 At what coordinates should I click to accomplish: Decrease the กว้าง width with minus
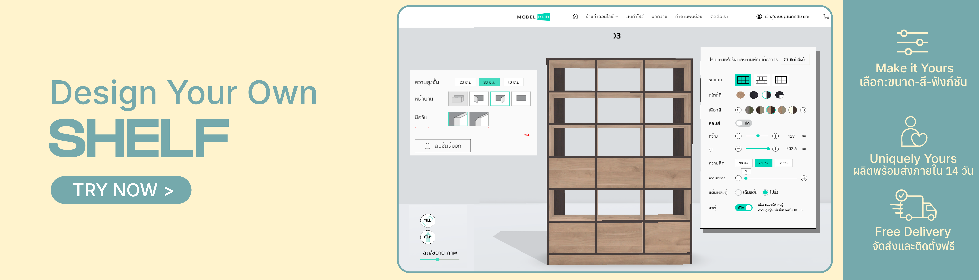pyautogui.click(x=738, y=136)
